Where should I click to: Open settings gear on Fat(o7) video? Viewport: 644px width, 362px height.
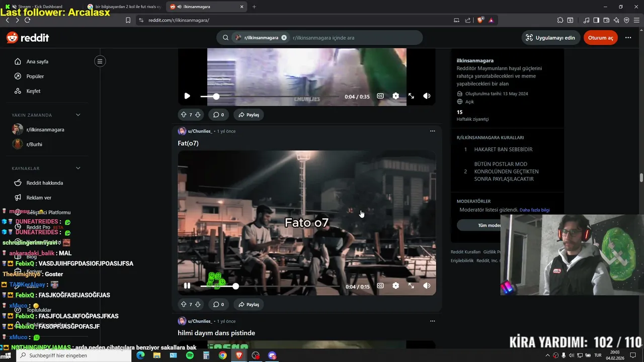click(396, 286)
